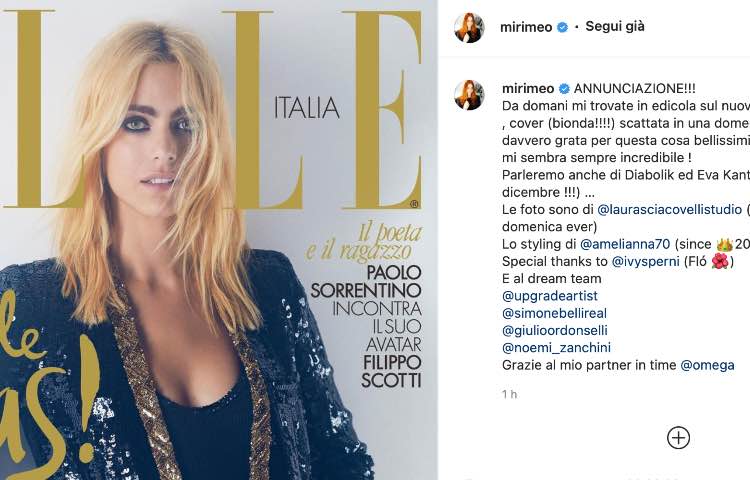Open the @amelianna70 mention link
Image resolution: width=750 pixels, height=480 pixels.
pos(625,244)
